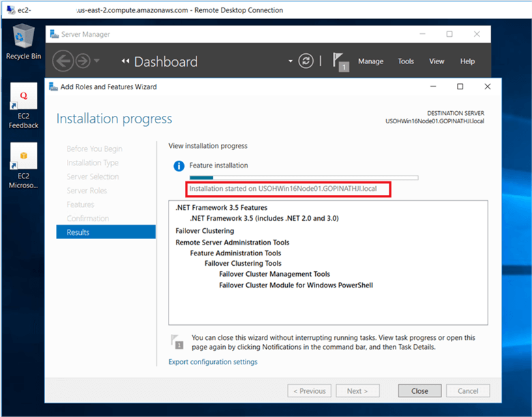Screen dimensions: 532x417
Task: Click the Cancel button
Action: (468, 391)
